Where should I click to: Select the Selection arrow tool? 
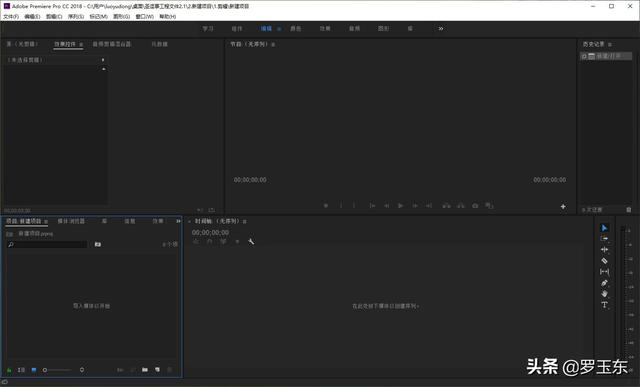point(604,228)
